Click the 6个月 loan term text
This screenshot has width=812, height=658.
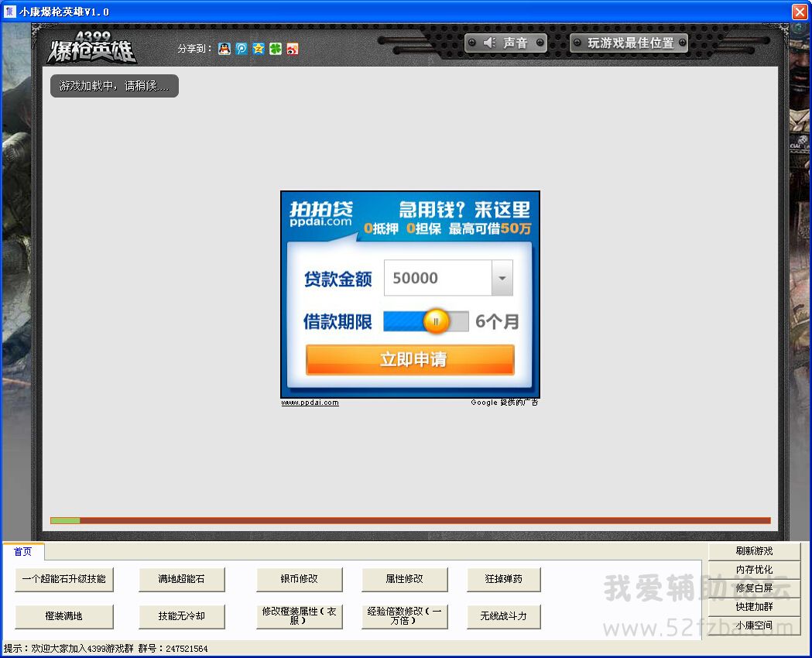[x=497, y=321]
